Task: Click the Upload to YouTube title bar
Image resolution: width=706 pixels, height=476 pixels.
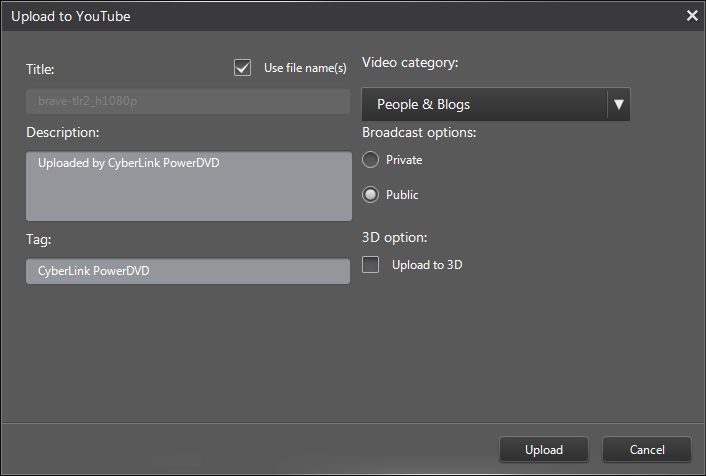Action: (x=300, y=16)
